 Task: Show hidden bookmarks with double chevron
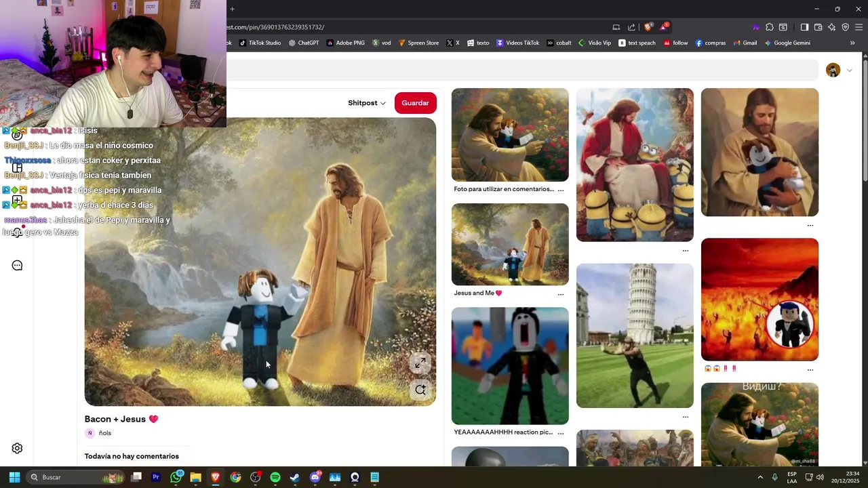pyautogui.click(x=852, y=43)
